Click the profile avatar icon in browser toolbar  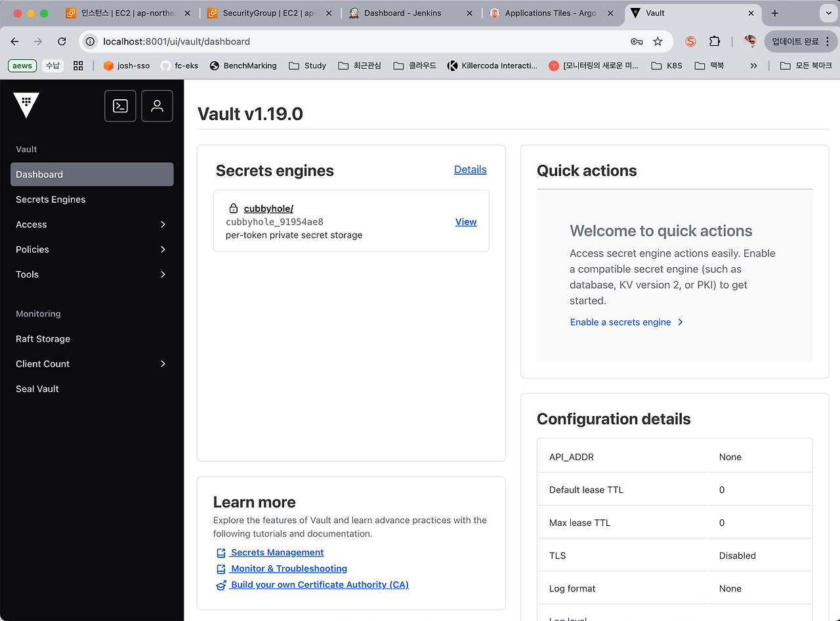click(750, 41)
